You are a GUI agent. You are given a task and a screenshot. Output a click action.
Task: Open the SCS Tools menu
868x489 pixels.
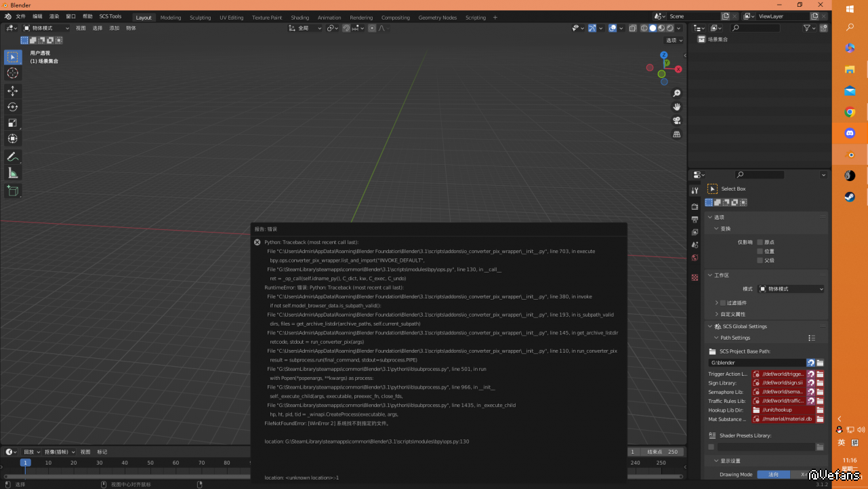point(110,16)
